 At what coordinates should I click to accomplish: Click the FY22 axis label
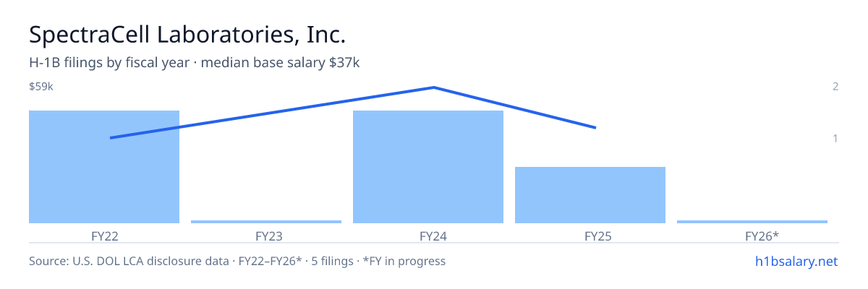pyautogui.click(x=104, y=236)
